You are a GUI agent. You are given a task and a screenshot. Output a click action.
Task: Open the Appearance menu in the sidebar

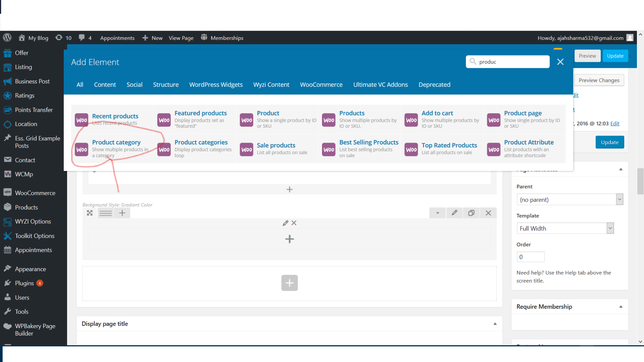[30, 269]
